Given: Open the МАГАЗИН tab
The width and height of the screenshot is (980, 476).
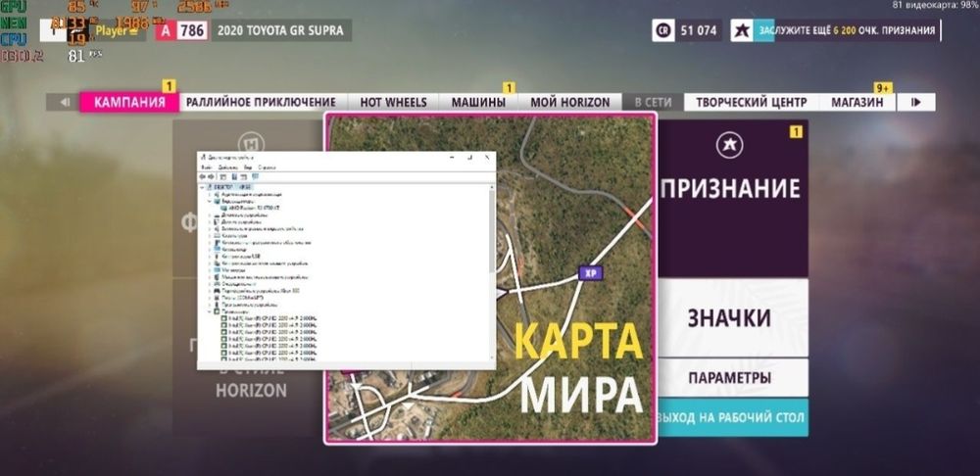Looking at the screenshot, I should [x=857, y=103].
